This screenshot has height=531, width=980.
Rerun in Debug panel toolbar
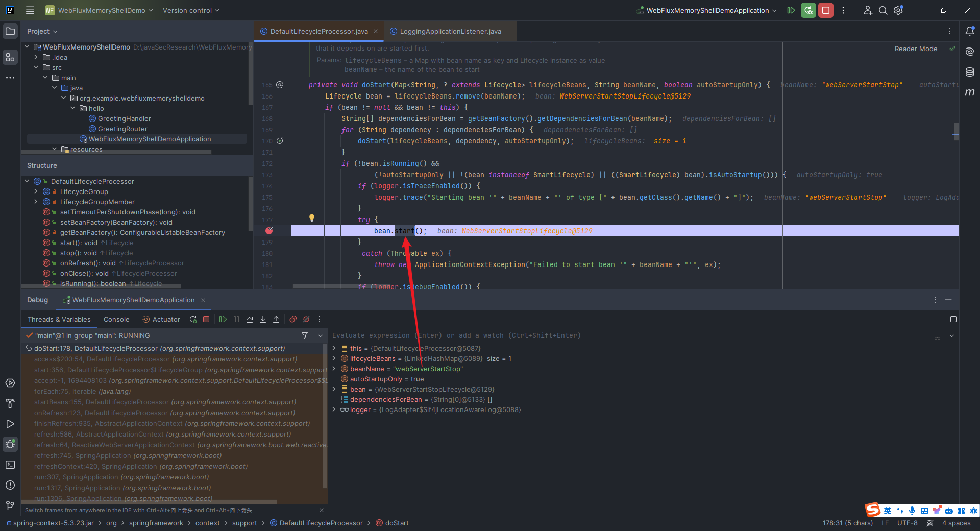[193, 319]
